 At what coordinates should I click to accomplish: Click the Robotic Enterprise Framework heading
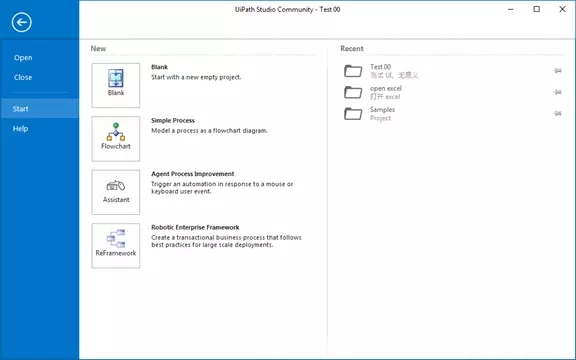pyautogui.click(x=195, y=227)
